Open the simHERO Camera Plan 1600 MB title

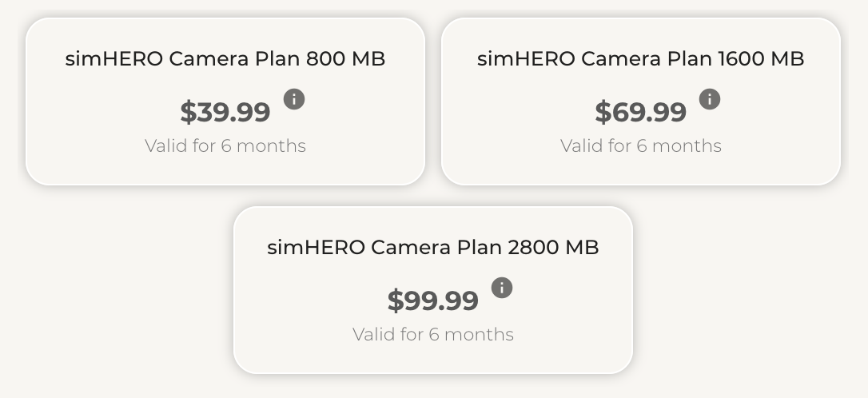coord(640,58)
